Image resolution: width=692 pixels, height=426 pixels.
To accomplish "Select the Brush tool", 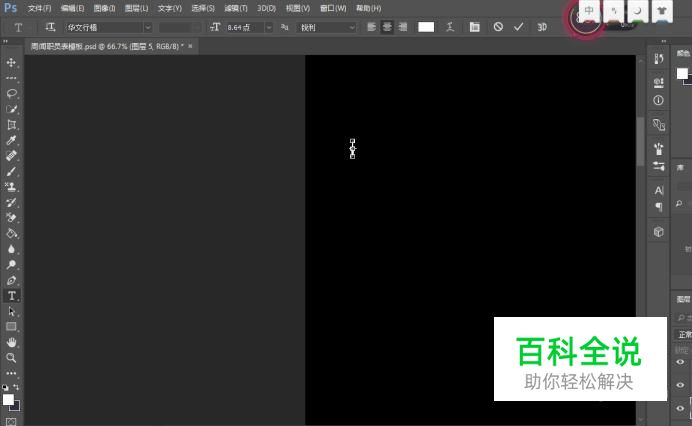I will pos(11,171).
